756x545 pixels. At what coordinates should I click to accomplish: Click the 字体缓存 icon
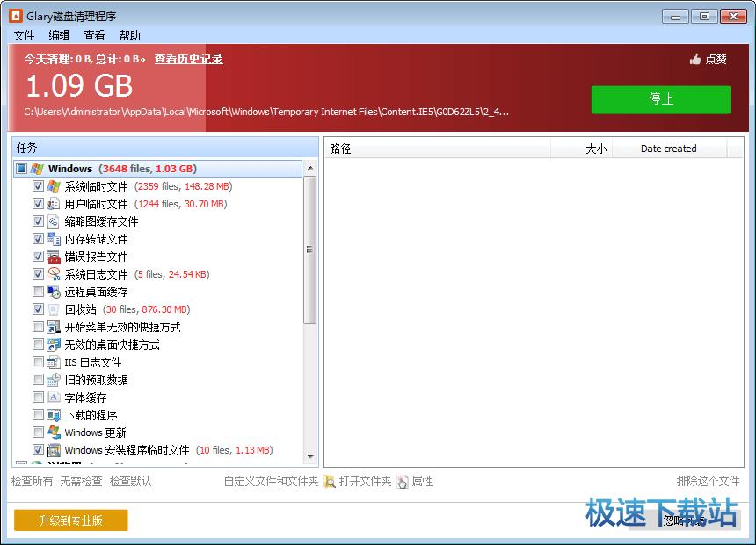54,397
